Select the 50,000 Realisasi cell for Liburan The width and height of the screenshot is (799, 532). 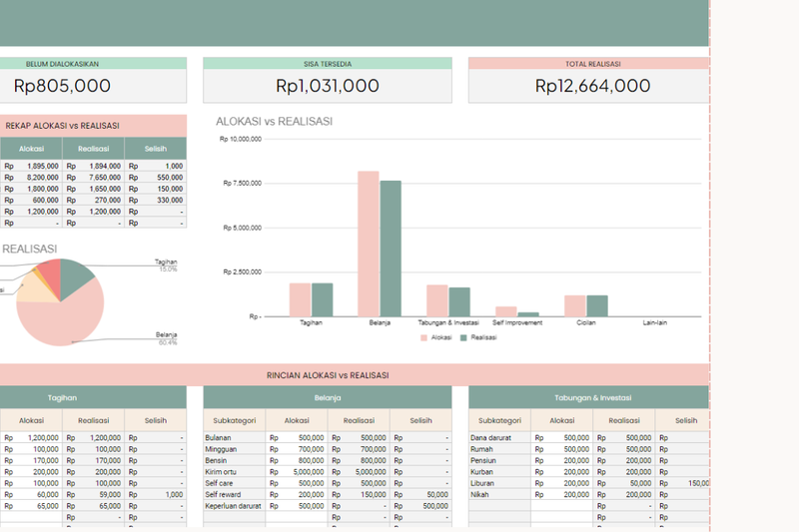(624, 483)
